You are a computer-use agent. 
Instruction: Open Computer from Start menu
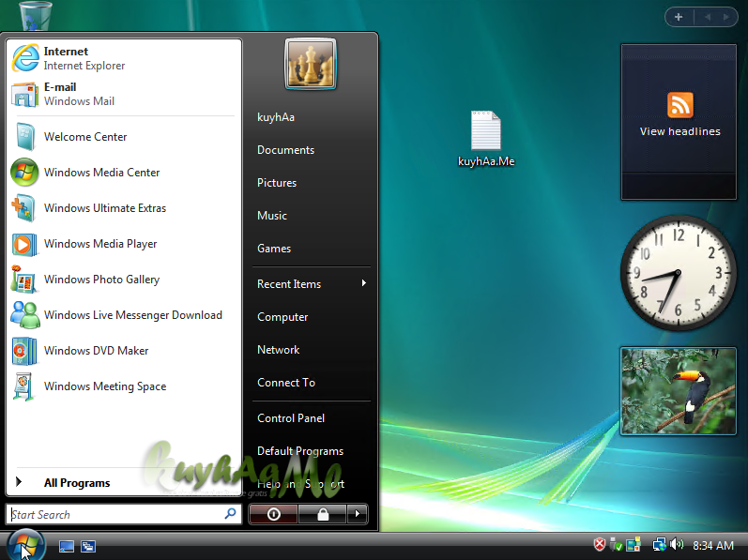tap(282, 317)
